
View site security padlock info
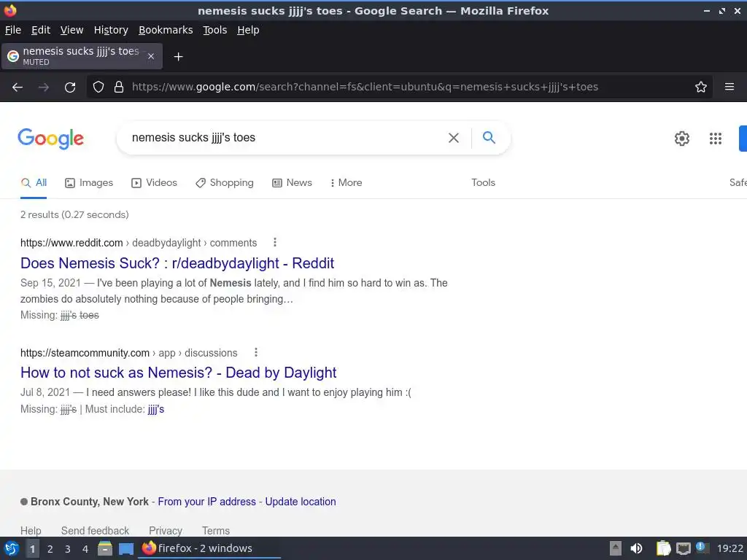[119, 87]
